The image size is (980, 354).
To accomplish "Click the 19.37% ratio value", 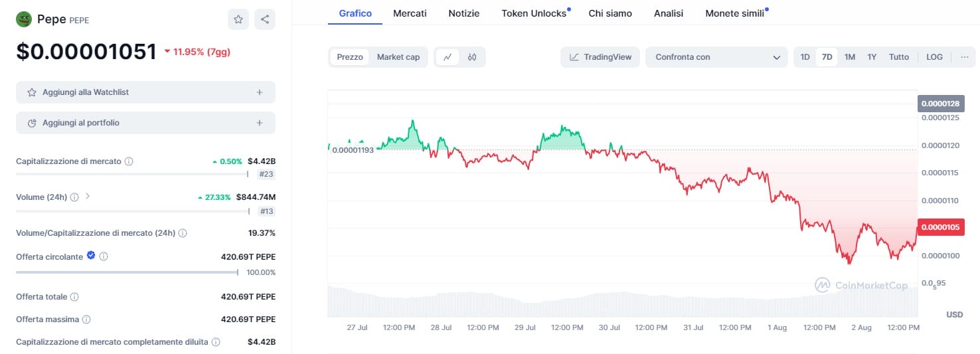I will click(262, 233).
